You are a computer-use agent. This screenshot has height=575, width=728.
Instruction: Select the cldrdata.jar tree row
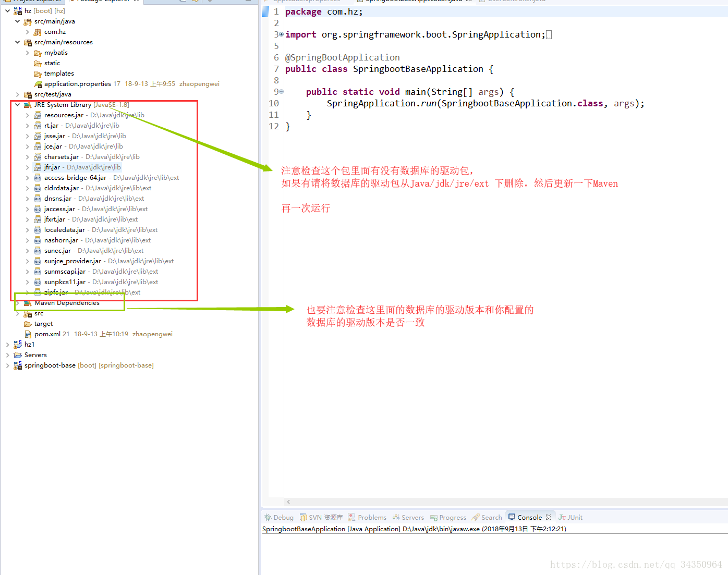point(93,188)
